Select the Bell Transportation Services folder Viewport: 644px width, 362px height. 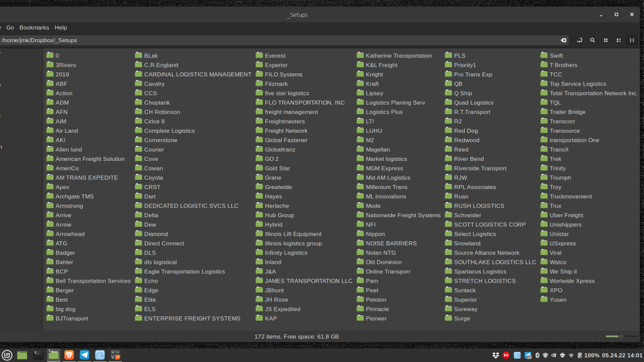pos(89,281)
